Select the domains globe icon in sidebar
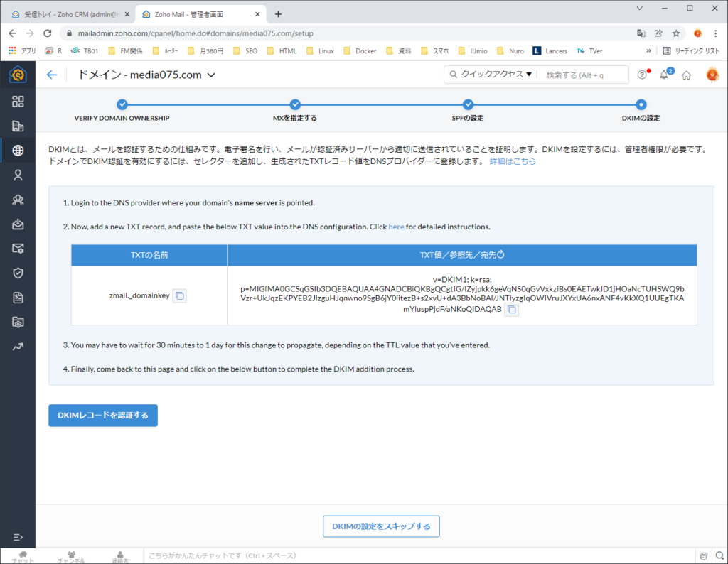728x564 pixels. click(18, 151)
